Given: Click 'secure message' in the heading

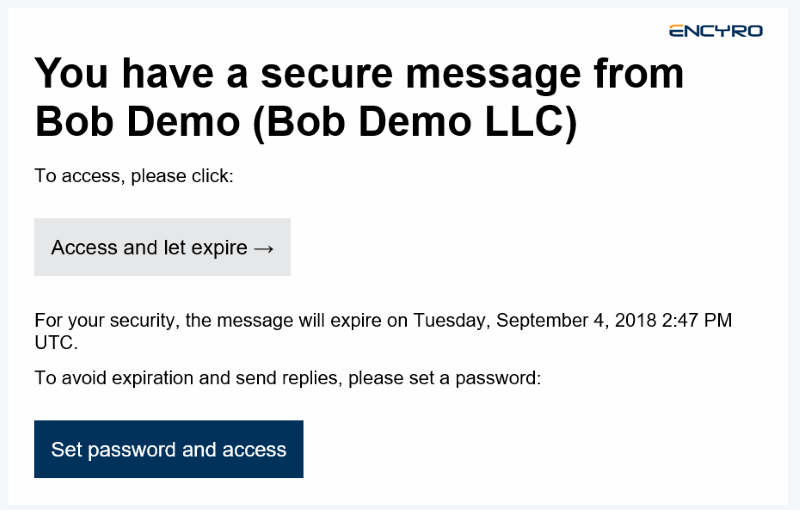Looking at the screenshot, I should tap(421, 74).
